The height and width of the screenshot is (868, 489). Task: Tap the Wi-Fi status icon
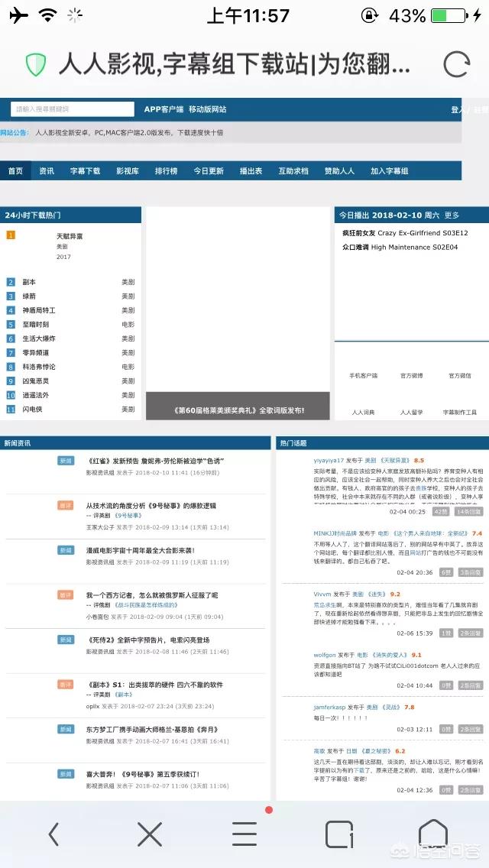(x=48, y=15)
